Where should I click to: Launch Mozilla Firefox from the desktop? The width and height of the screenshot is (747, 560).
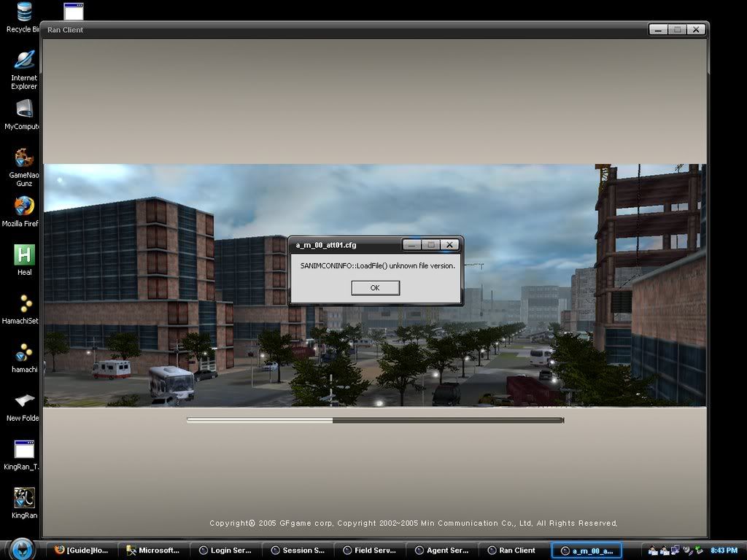click(24, 207)
